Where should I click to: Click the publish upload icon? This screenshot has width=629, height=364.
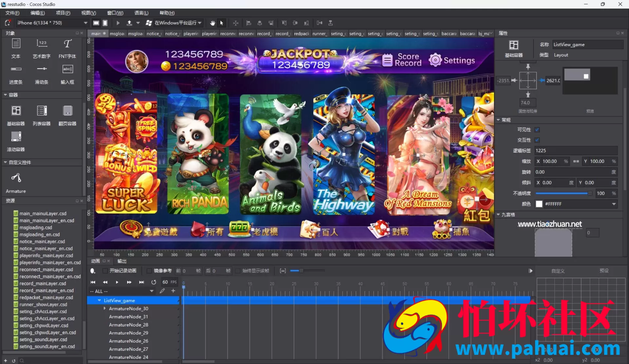tap(129, 23)
